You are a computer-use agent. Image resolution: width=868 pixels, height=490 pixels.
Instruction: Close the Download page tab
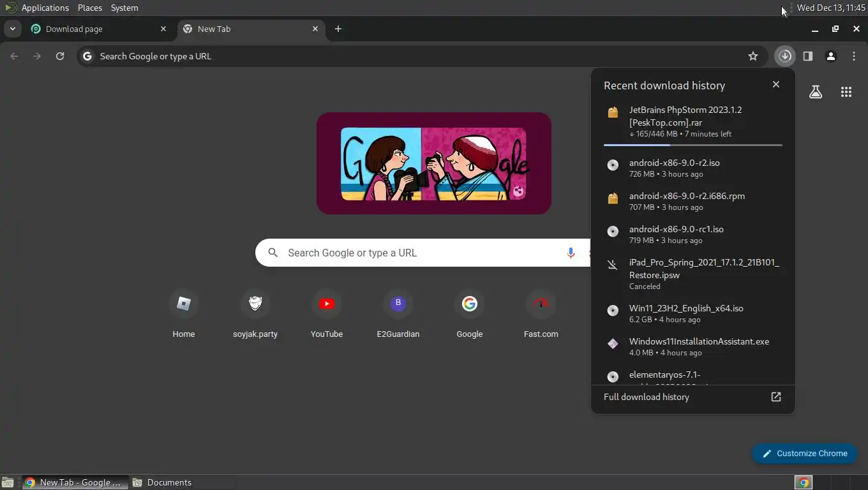coord(163,29)
